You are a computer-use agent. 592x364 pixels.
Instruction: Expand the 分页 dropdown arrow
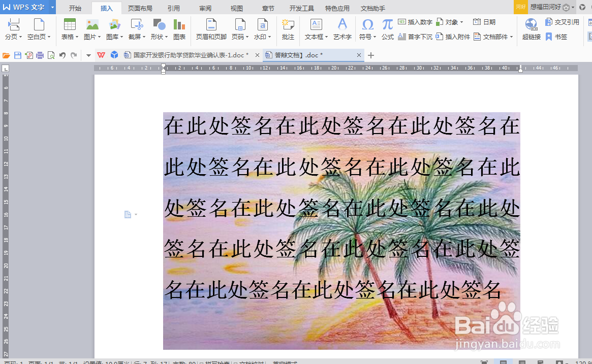[20, 37]
